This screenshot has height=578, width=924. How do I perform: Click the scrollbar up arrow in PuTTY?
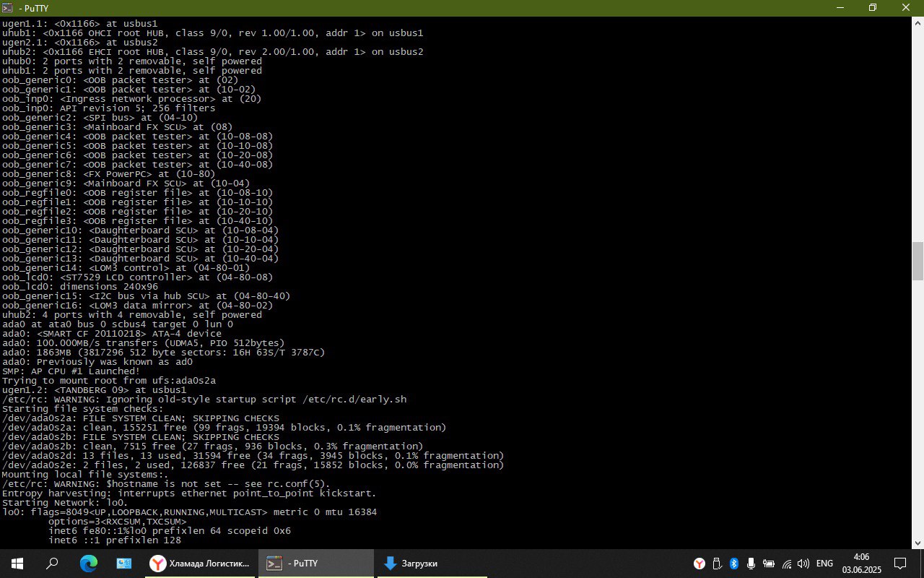[918, 22]
